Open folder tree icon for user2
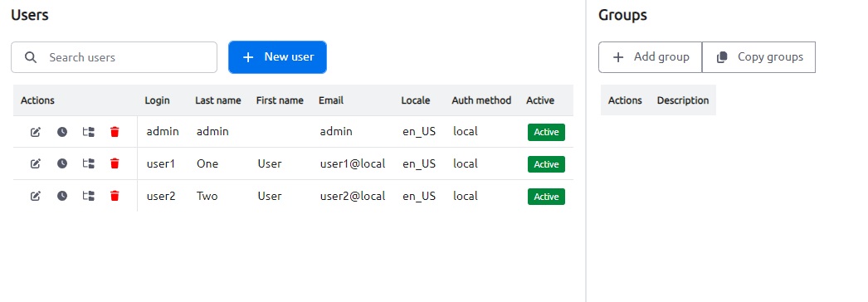The height and width of the screenshot is (302, 868). point(89,196)
